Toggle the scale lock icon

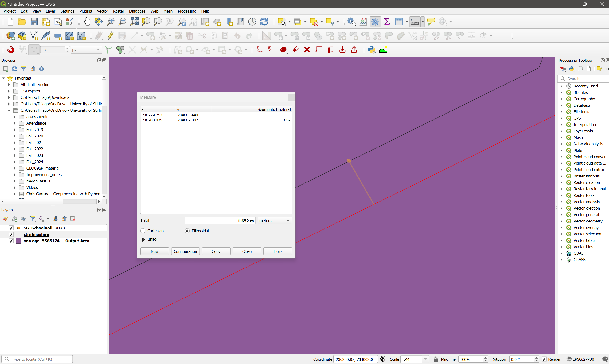pos(435,359)
